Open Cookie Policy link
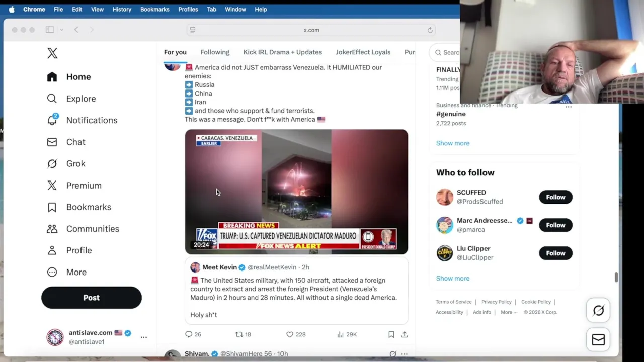This screenshot has width=644, height=362. tap(536, 302)
